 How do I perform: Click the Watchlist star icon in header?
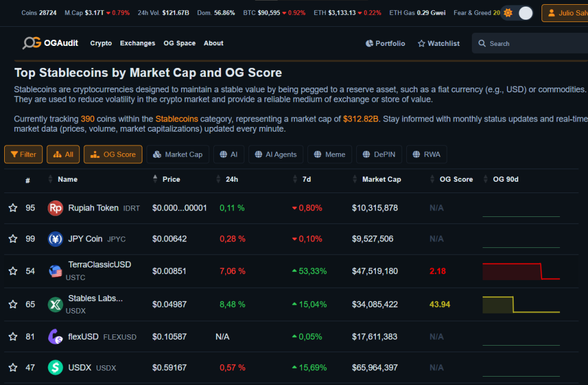coord(422,44)
